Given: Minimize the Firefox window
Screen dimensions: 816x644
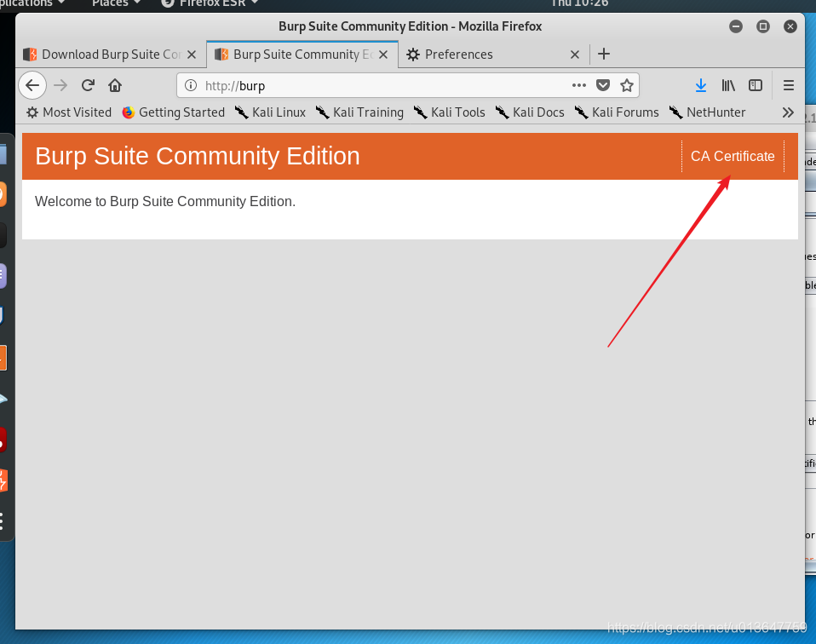Looking at the screenshot, I should click(x=736, y=26).
